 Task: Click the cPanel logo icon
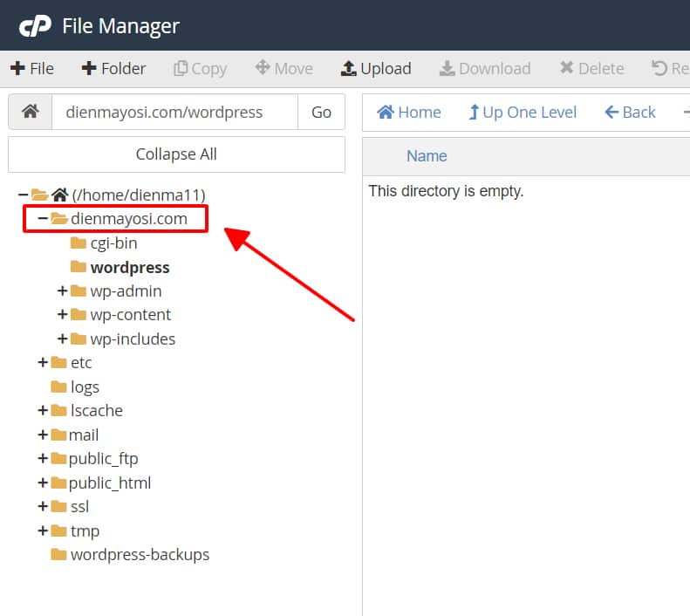(x=35, y=26)
